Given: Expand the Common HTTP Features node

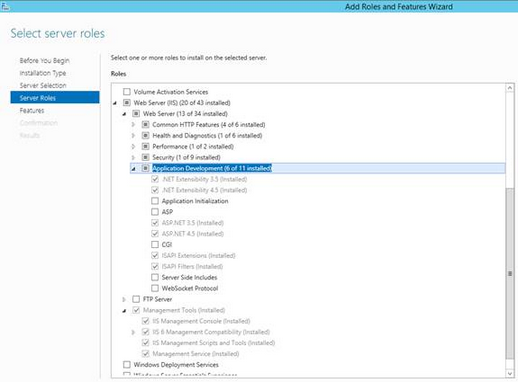Looking at the screenshot, I should [133, 125].
